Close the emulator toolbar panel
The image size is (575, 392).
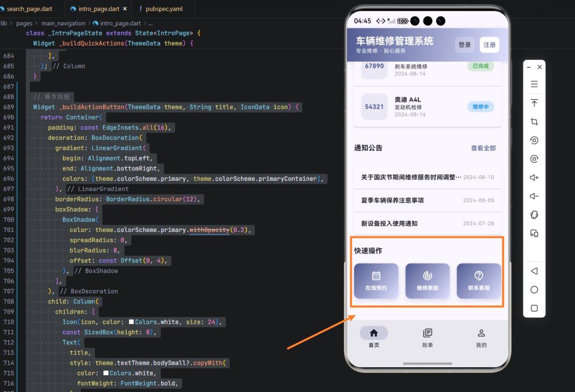[x=540, y=67]
